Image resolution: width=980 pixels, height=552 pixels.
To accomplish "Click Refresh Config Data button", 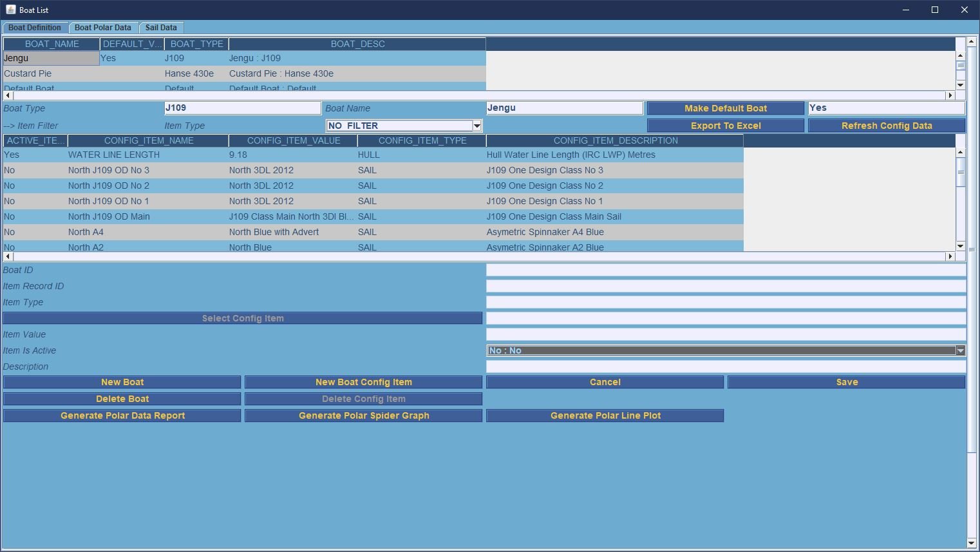I will (886, 126).
